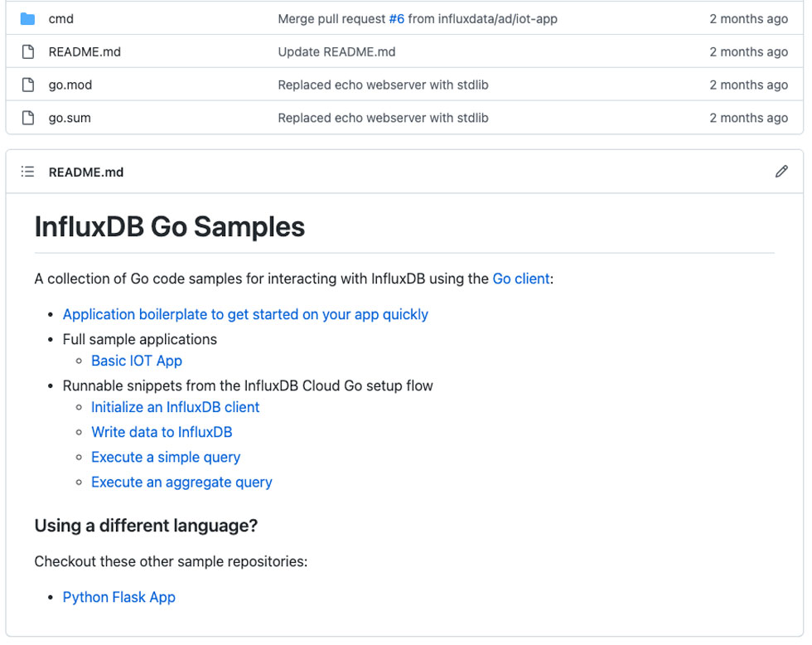
Task: Open the go.sum file
Action: 70,118
